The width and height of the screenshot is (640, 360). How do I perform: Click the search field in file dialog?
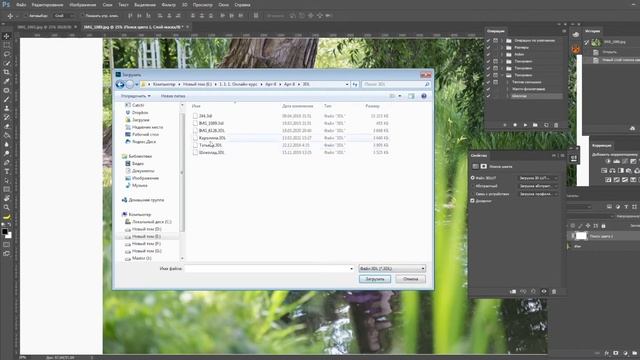click(396, 84)
